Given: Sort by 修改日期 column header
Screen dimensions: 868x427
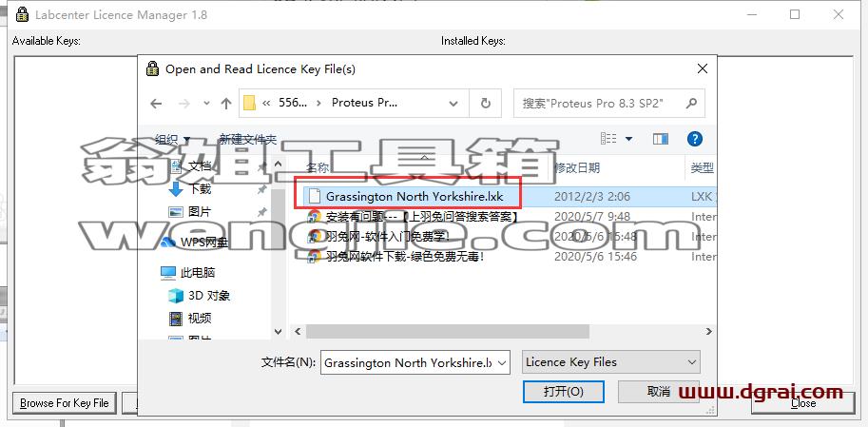Looking at the screenshot, I should tap(577, 167).
